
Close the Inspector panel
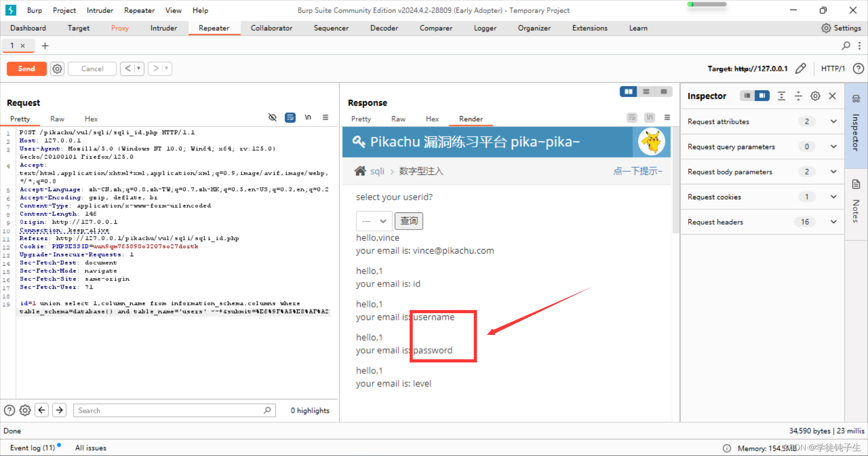[x=832, y=96]
